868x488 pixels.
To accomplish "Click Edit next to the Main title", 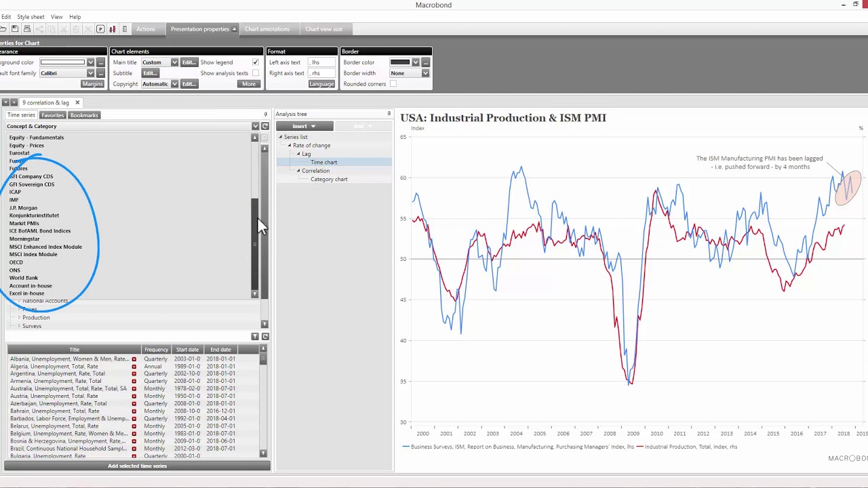I will point(189,62).
